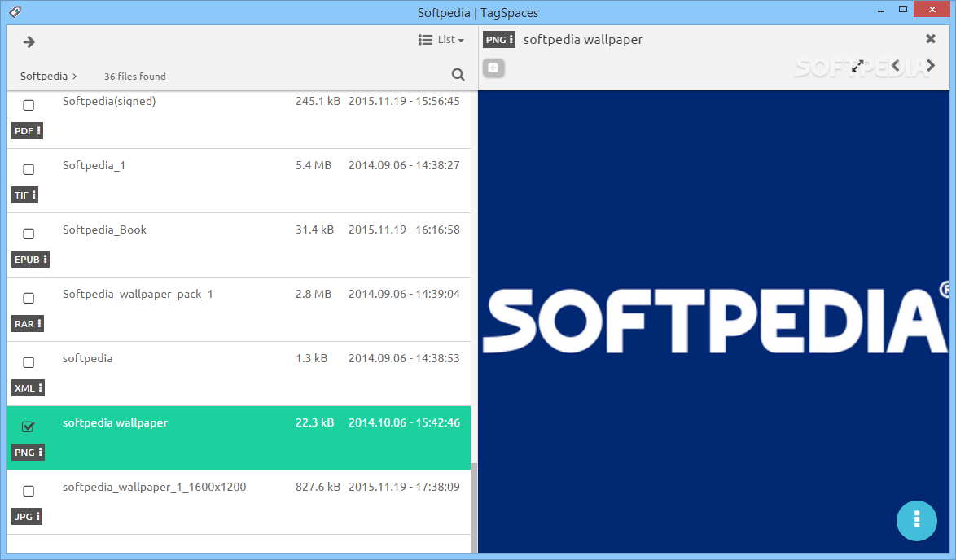956x560 pixels.
Task: Click the file list vertical scrollbar
Action: (474, 508)
